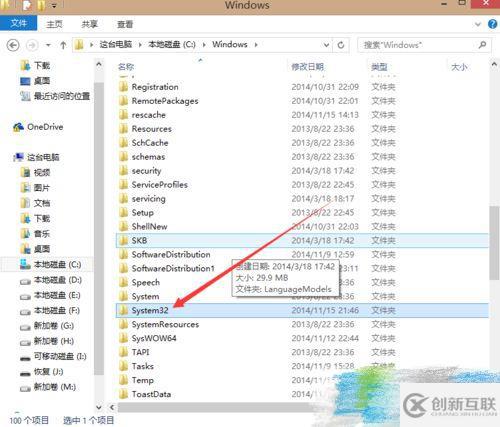
Task: Click the schemas folder icon
Action: pyautogui.click(x=124, y=157)
